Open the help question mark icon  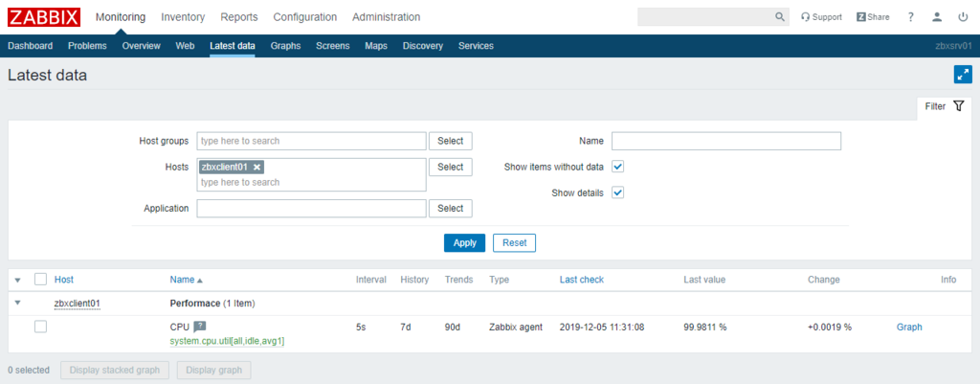coord(911,17)
